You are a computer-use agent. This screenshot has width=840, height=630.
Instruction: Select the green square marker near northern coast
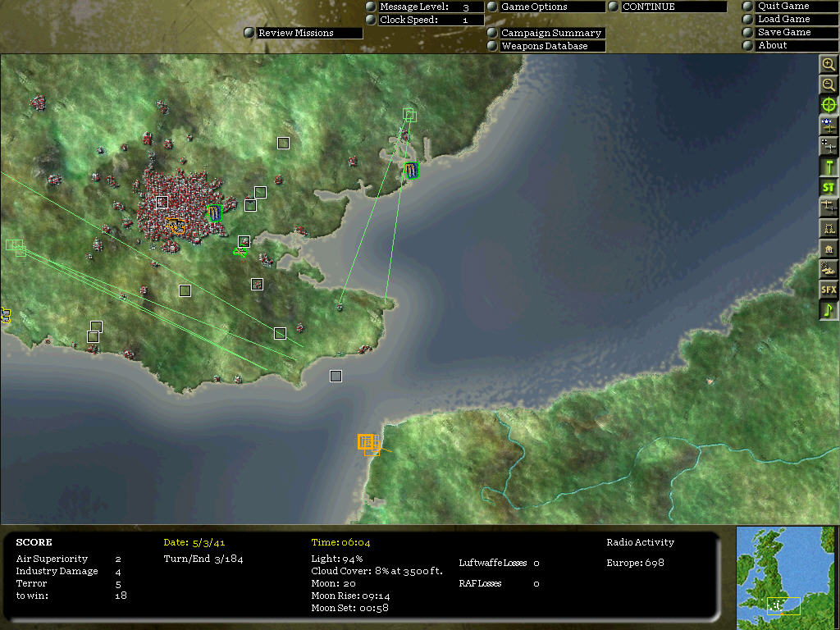409,115
